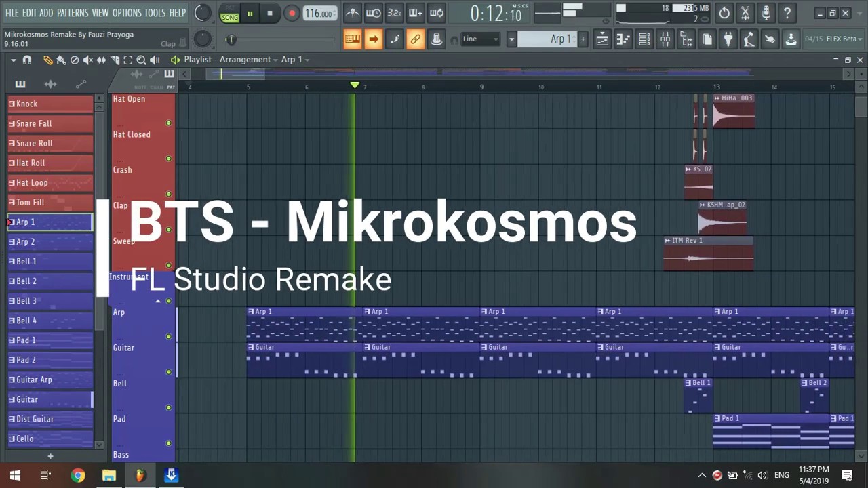Open the channel rack icon
This screenshot has height=488, width=868.
coord(644,39)
